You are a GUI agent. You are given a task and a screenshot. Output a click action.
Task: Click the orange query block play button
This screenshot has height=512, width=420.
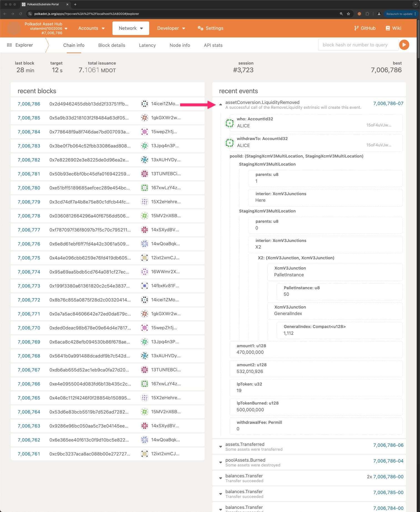coord(404,45)
